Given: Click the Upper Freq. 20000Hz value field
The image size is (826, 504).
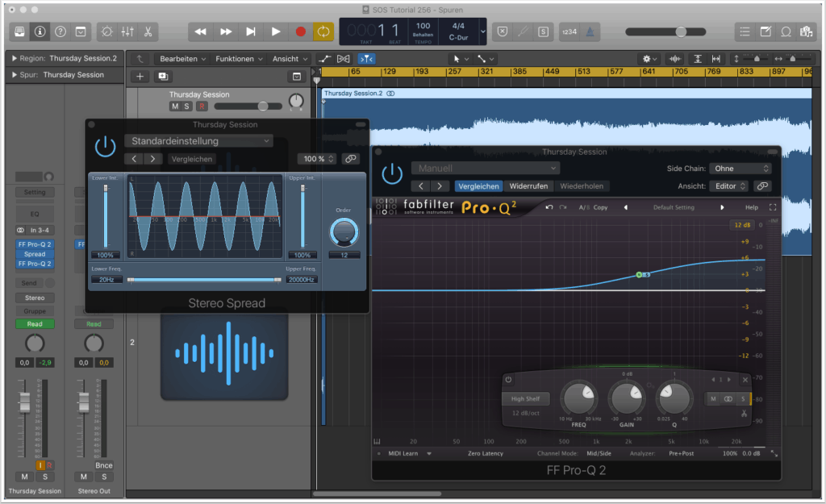Looking at the screenshot, I should (301, 280).
